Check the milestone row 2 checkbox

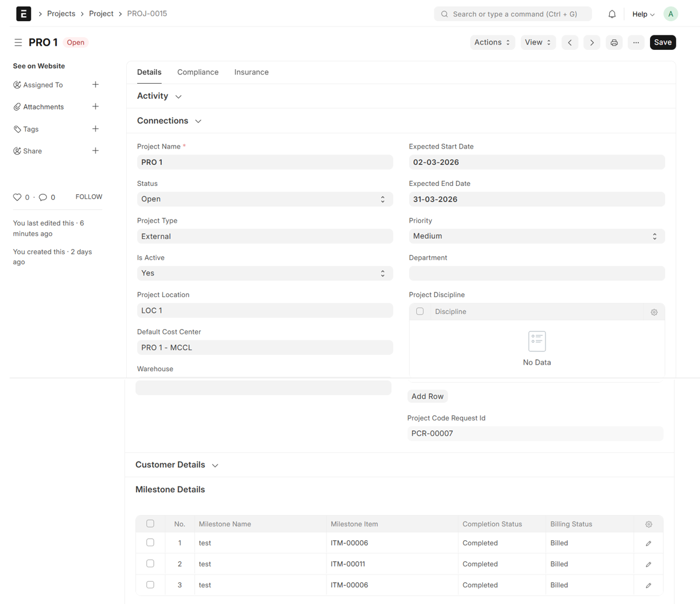coord(150,564)
